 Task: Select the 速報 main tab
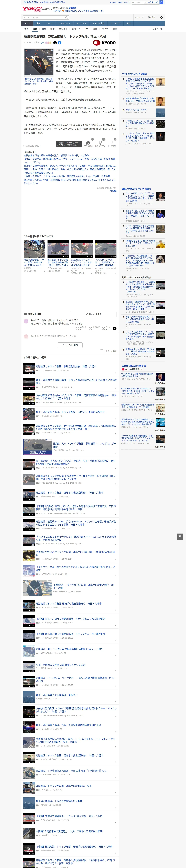pos(38,24)
